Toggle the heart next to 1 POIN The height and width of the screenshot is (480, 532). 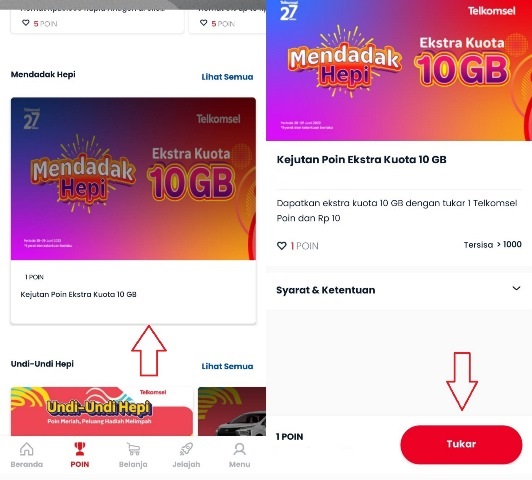pyautogui.click(x=282, y=246)
